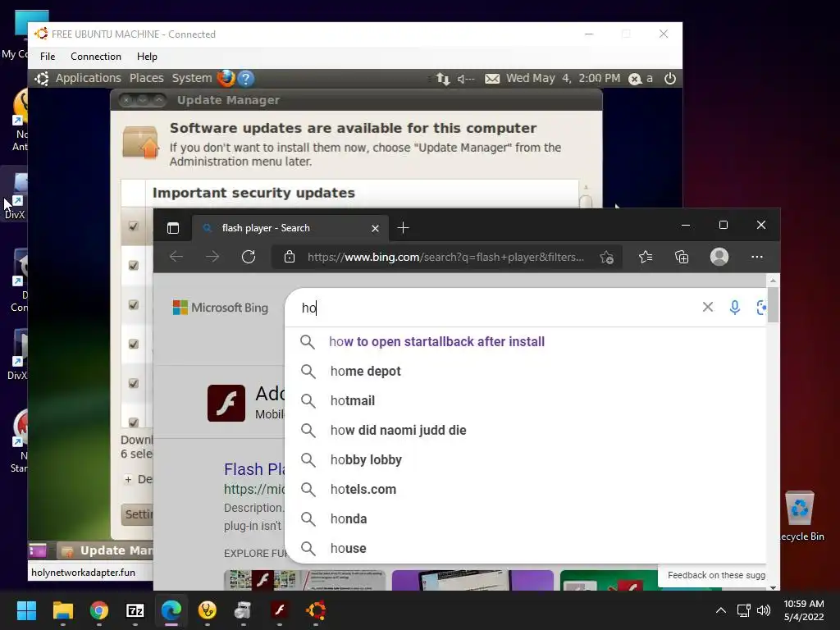The height and width of the screenshot is (630, 840).
Task: Choose suggestion how to open startallback
Action: point(526,342)
